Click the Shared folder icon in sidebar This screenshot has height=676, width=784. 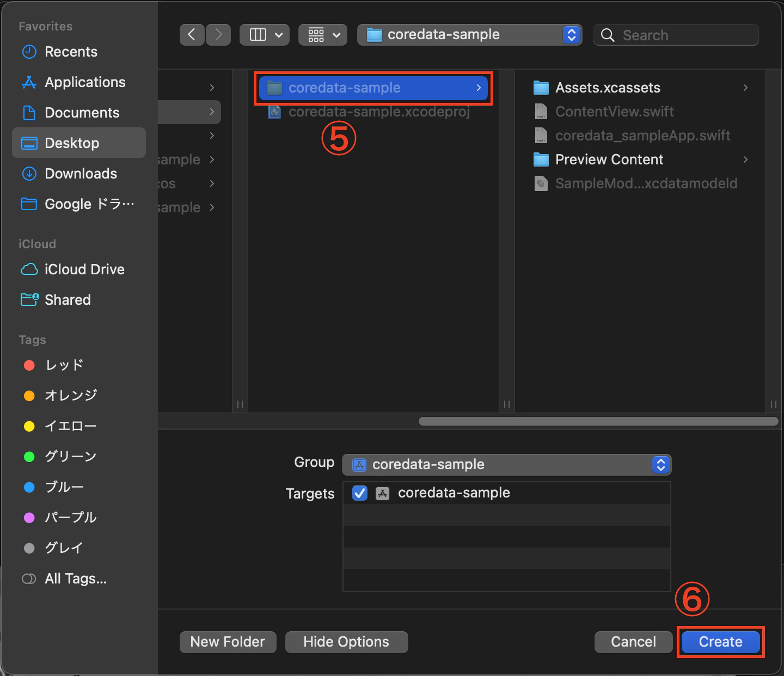pos(29,299)
